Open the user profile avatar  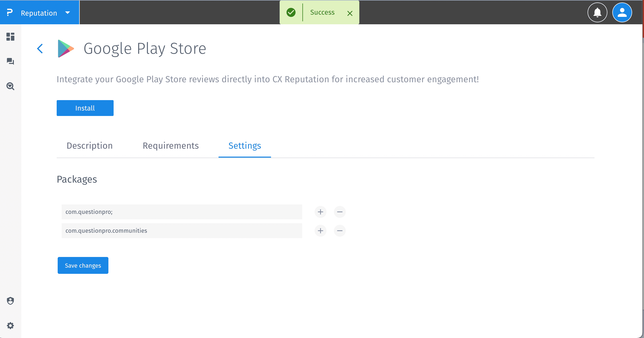click(x=622, y=13)
